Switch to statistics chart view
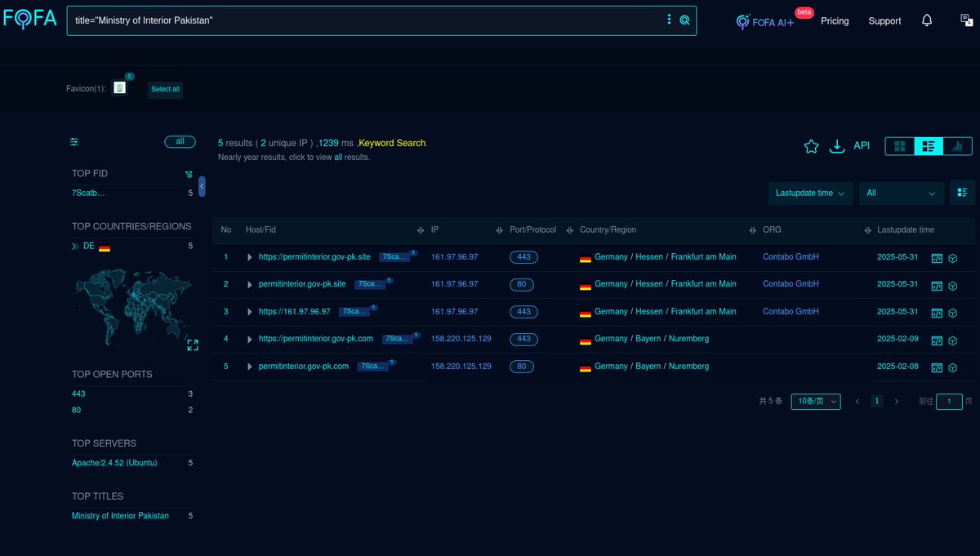Viewport: 980px width, 556px height. coord(957,146)
